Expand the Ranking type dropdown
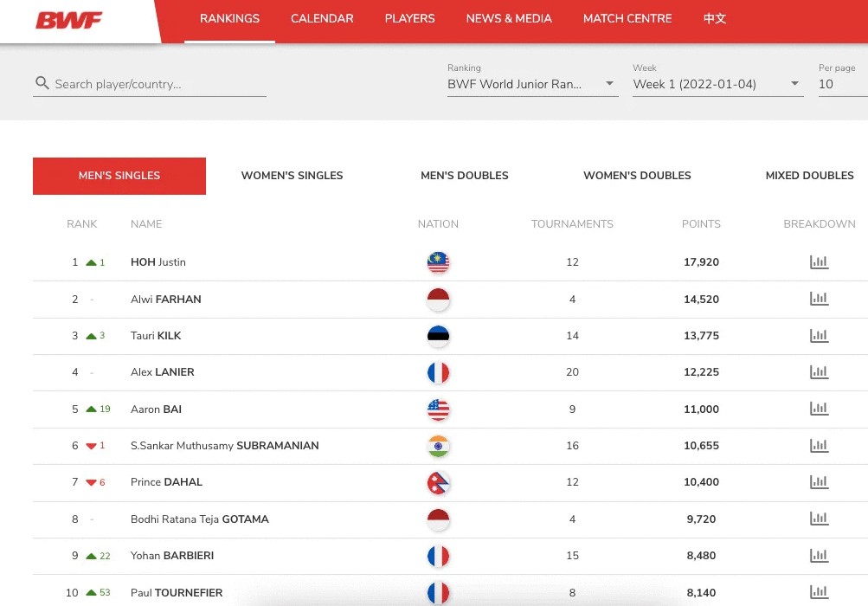The height and width of the screenshot is (606, 868). pos(531,84)
